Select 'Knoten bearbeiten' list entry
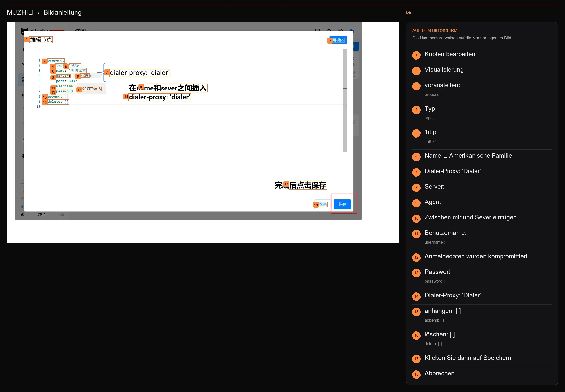The image size is (565, 392). click(482, 55)
